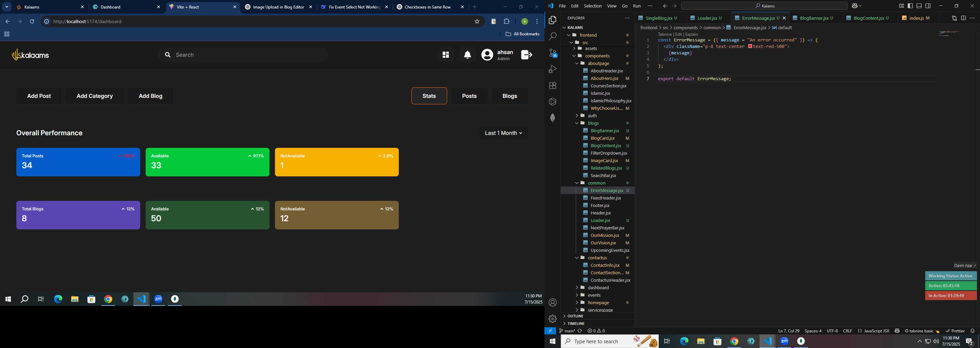Select the Stats view button

(x=429, y=96)
